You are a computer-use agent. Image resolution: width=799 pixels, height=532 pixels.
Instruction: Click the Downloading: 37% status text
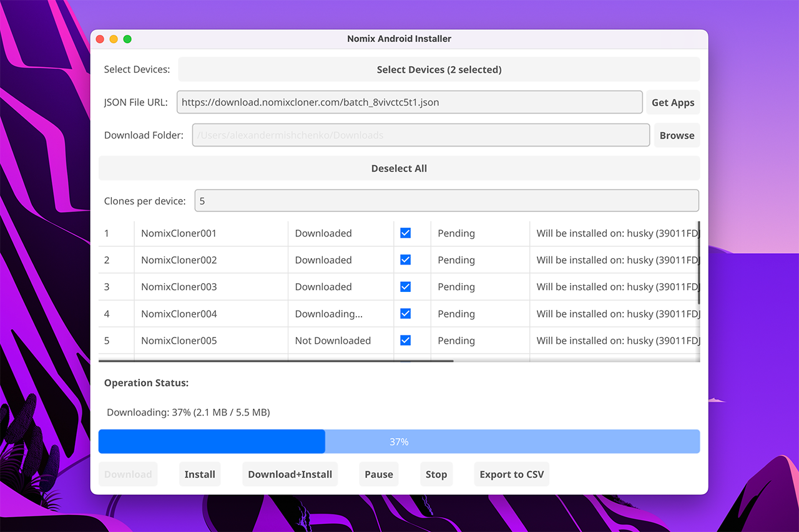[188, 412]
